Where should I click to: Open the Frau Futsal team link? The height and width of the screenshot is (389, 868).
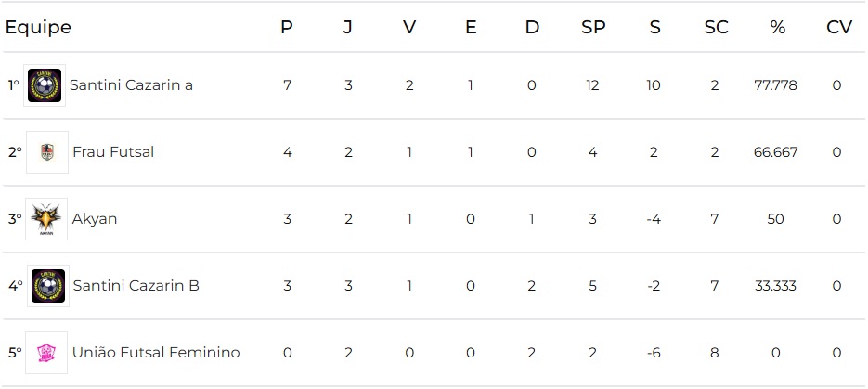pyautogui.click(x=113, y=152)
